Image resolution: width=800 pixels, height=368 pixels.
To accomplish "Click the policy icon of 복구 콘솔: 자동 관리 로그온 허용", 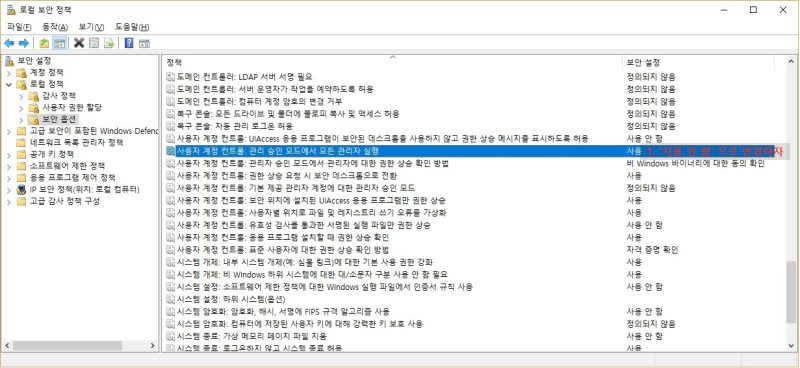I will tap(170, 126).
